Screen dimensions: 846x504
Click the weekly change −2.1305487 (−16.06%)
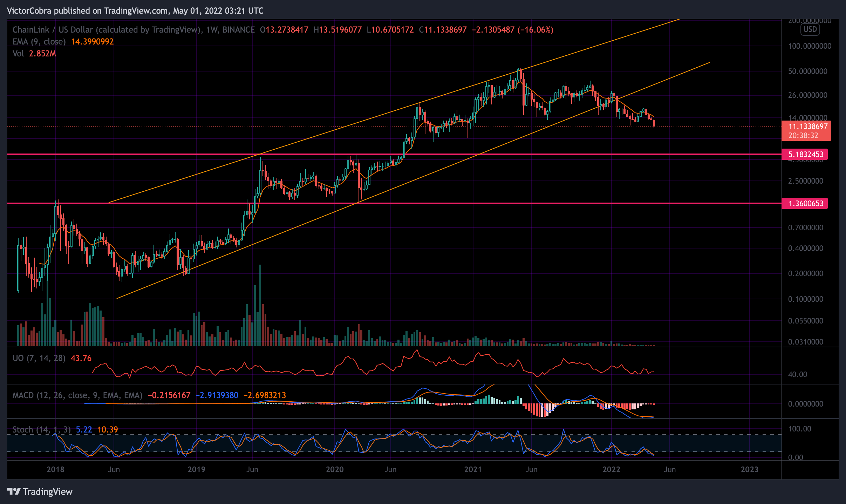coord(513,30)
